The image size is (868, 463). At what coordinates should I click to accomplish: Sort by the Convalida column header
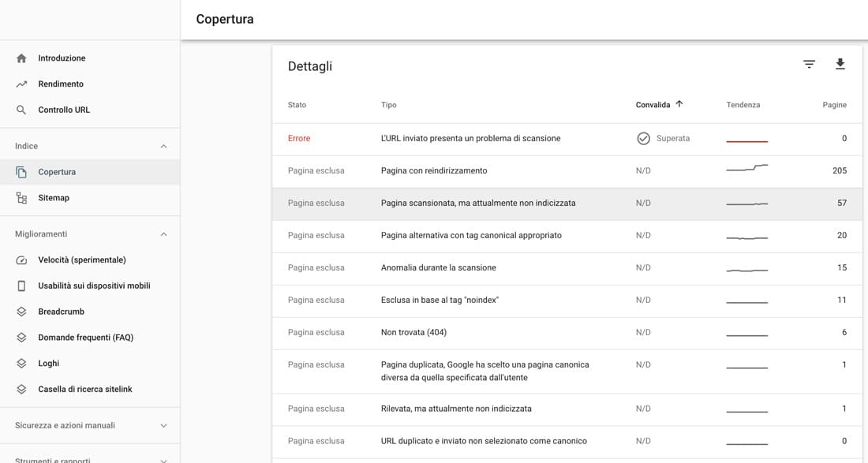pyautogui.click(x=653, y=105)
